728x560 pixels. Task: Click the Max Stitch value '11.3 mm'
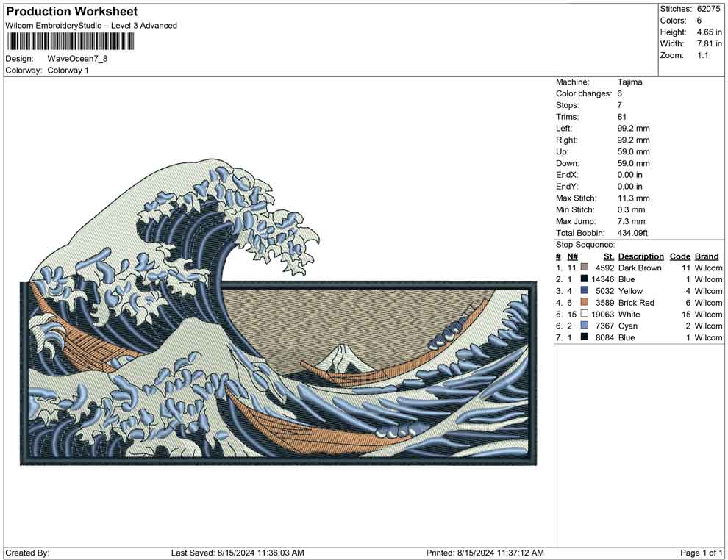click(x=634, y=198)
